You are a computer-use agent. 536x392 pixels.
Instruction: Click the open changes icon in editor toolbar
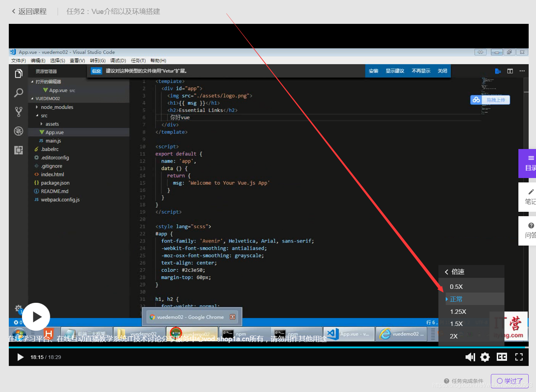(x=498, y=71)
